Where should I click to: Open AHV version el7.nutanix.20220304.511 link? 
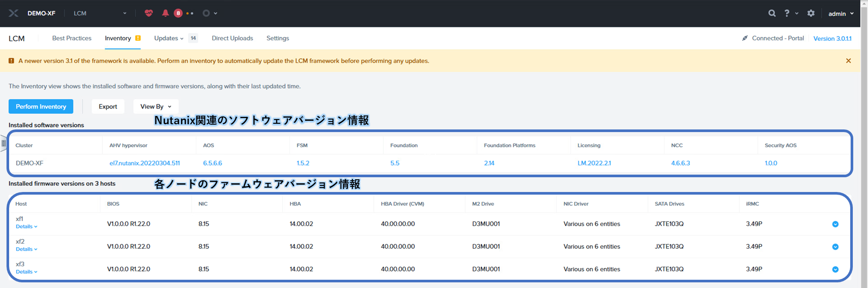coord(145,163)
